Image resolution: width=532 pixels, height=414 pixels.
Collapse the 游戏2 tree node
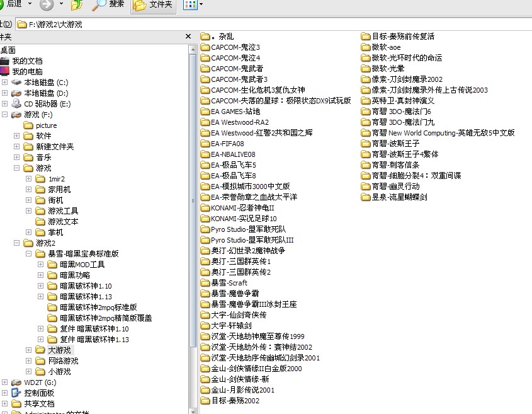(17, 243)
